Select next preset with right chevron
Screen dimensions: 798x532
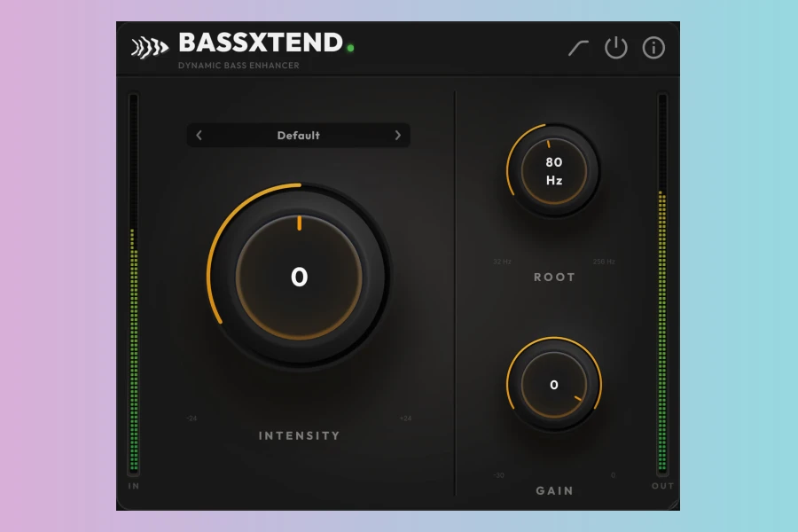coord(398,136)
